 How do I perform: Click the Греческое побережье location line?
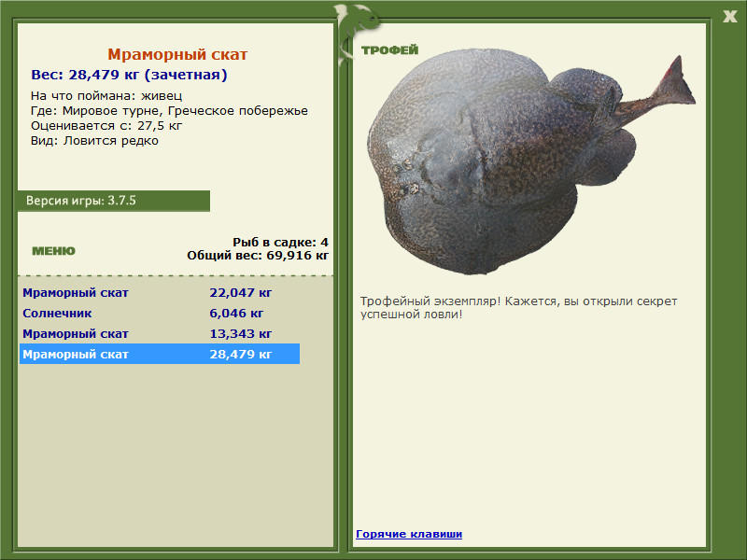coord(169,111)
